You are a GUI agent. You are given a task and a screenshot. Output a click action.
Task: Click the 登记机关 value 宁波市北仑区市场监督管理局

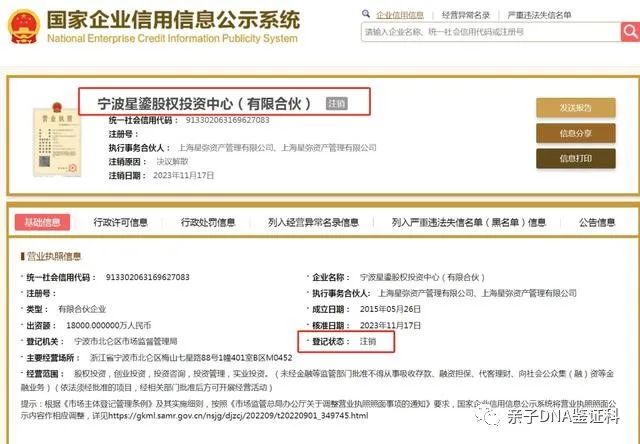click(126, 341)
